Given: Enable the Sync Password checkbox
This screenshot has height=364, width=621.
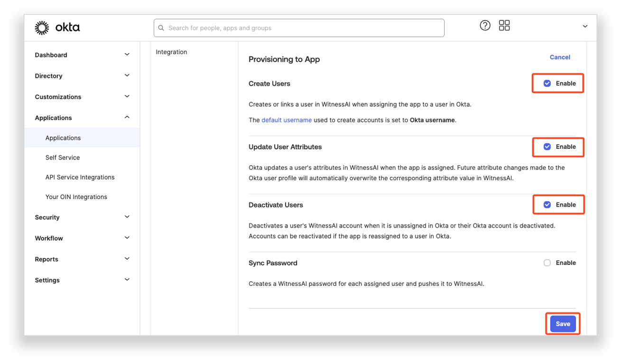Looking at the screenshot, I should pyautogui.click(x=547, y=263).
